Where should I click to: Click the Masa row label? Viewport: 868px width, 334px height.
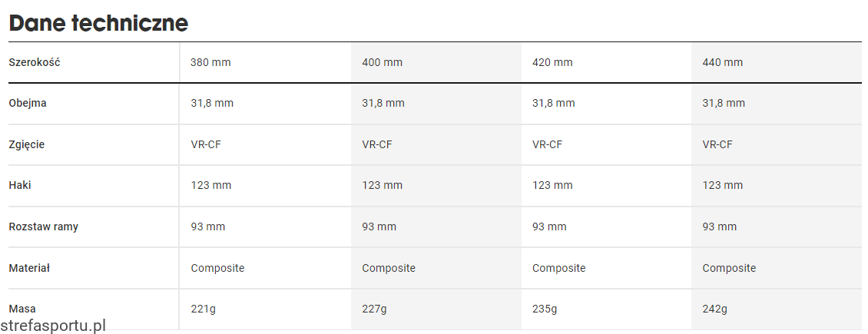[22, 309]
